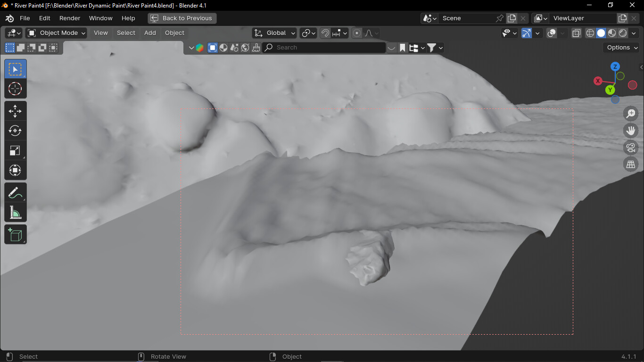This screenshot has height=362, width=644.
Task: Activate the combined Transform tool
Action: 16,170
